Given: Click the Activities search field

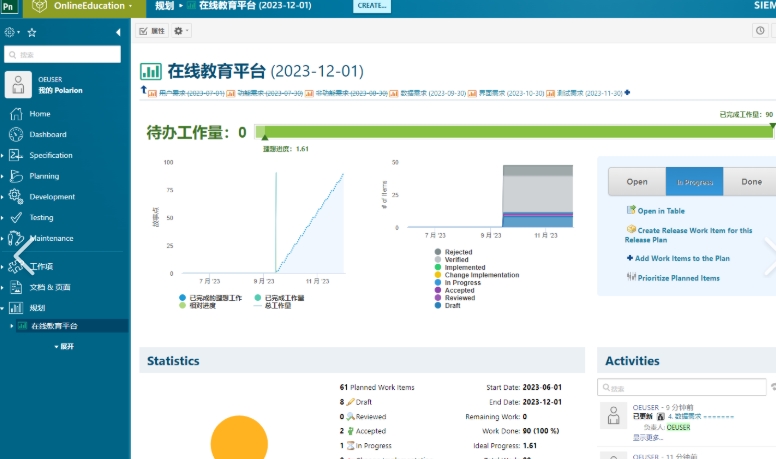Looking at the screenshot, I should (682, 387).
